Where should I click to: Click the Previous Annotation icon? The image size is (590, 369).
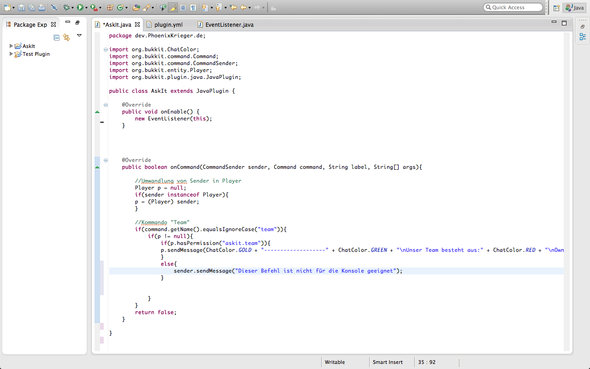[x=219, y=8]
